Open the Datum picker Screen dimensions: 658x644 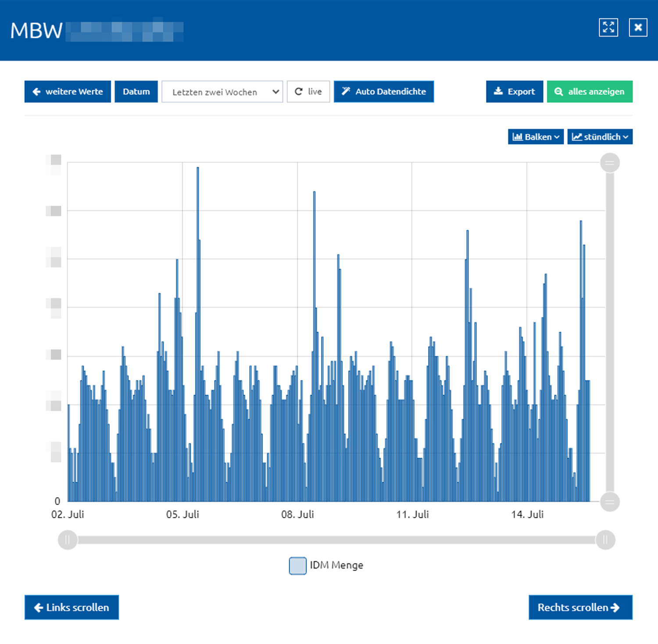click(x=136, y=92)
